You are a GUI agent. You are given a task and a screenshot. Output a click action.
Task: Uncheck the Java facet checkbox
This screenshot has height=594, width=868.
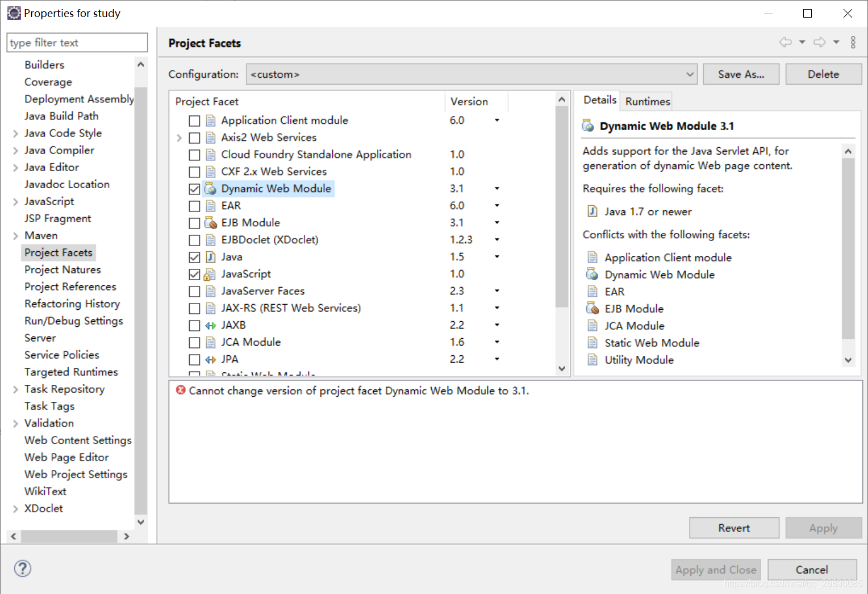pyautogui.click(x=194, y=257)
